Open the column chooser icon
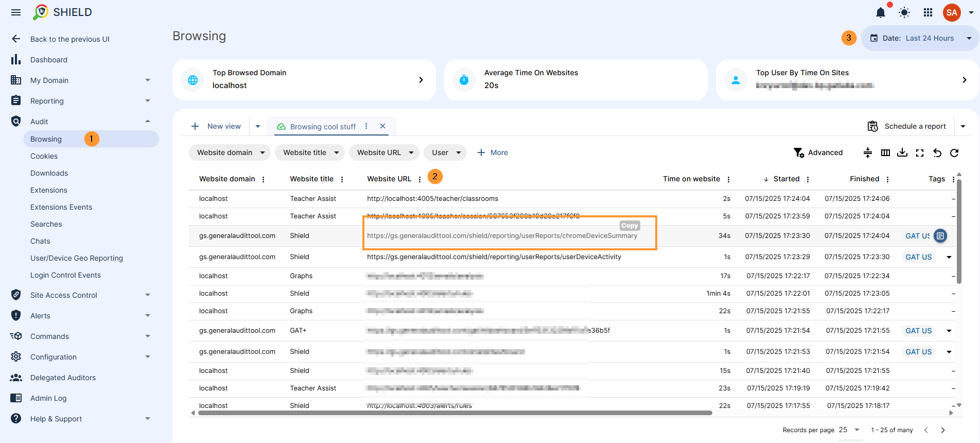Viewport: 980px width, 443px height. pyautogui.click(x=885, y=152)
